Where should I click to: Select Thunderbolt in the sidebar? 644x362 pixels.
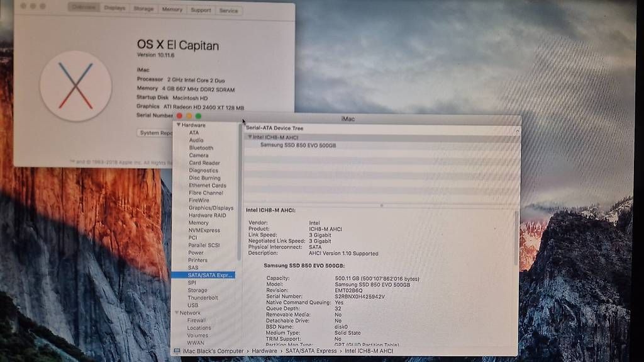(x=203, y=297)
